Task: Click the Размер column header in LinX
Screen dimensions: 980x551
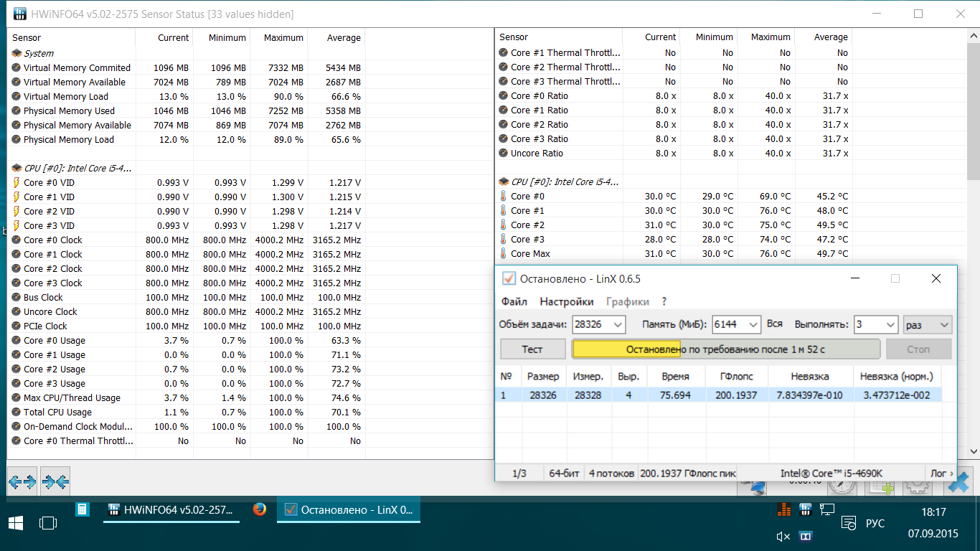Action: click(x=543, y=376)
